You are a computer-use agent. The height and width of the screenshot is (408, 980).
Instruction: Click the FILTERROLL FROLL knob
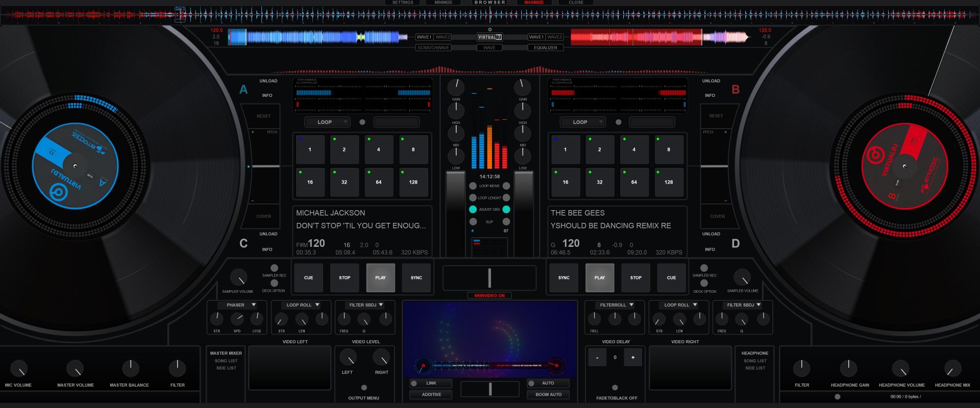(594, 319)
